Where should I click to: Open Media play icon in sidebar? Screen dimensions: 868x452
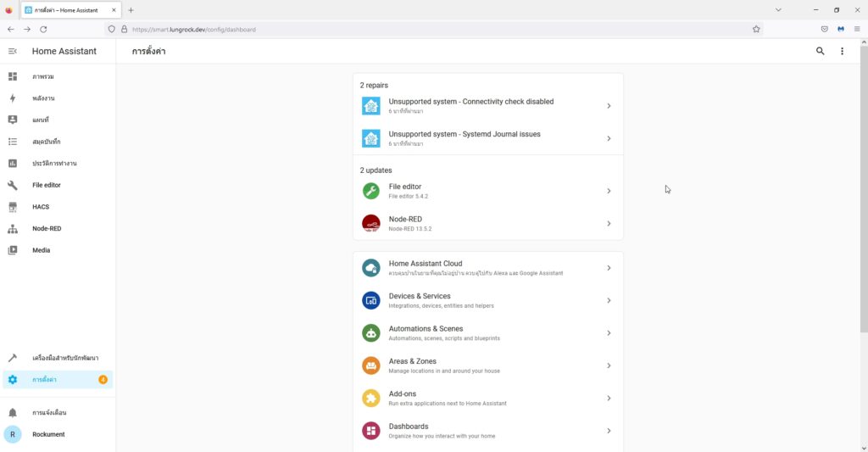pos(13,250)
